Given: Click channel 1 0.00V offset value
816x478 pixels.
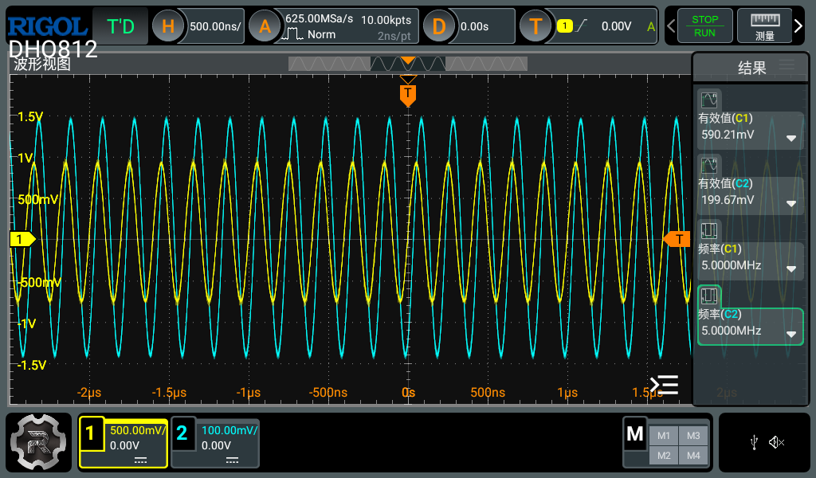Looking at the screenshot, I should point(124,446).
